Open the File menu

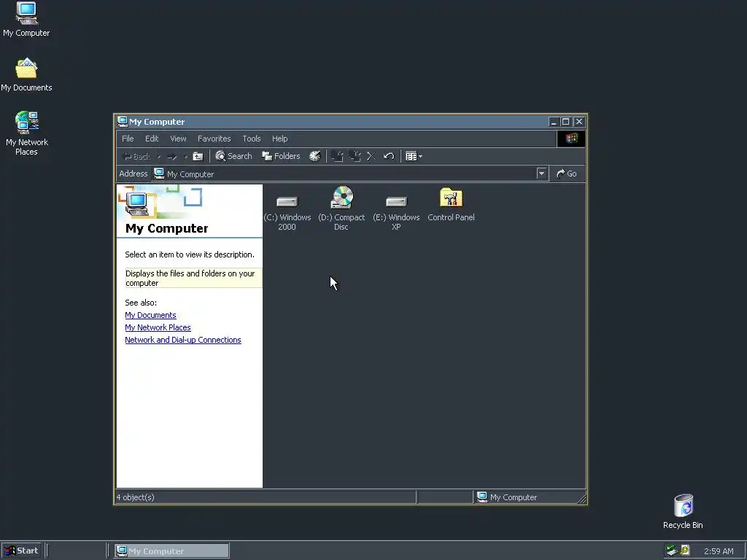128,139
